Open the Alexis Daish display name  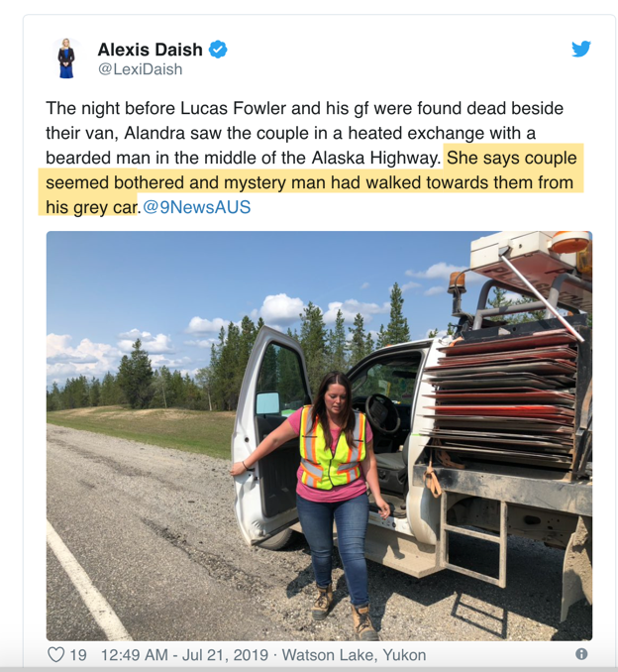(x=150, y=50)
